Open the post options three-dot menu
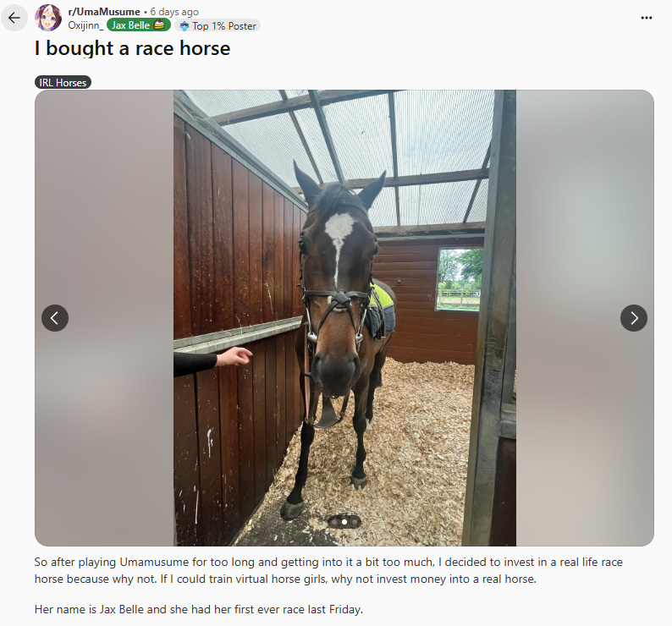 (647, 18)
